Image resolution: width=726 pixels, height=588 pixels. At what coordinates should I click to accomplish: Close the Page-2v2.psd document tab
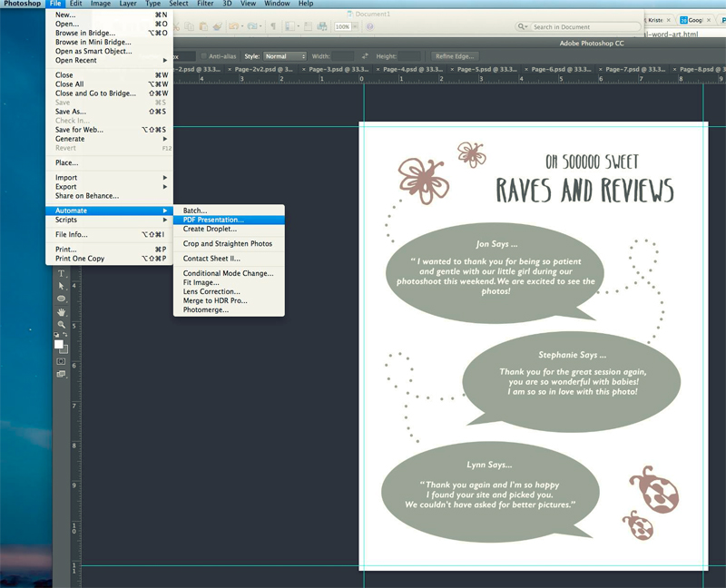click(x=230, y=70)
